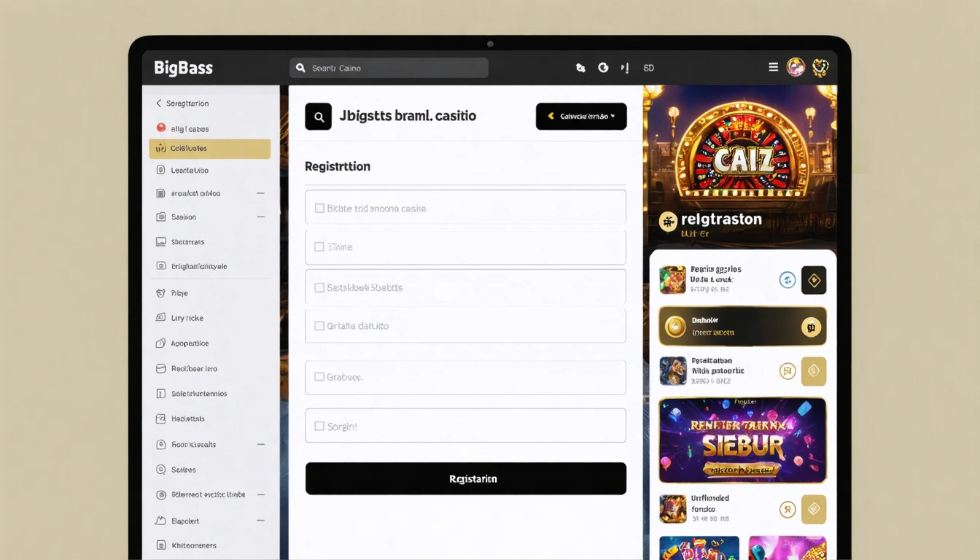Click the round icon beside 'Sciiees'

click(161, 470)
